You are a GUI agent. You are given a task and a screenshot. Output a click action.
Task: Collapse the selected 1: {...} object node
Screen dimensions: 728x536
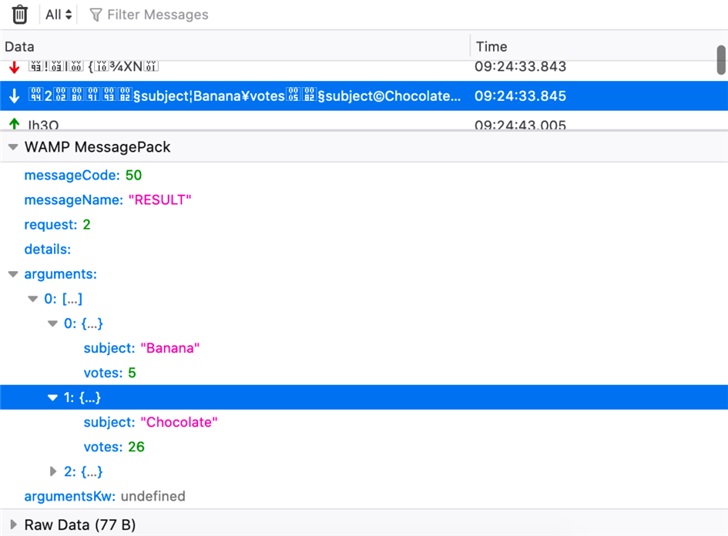tap(53, 398)
